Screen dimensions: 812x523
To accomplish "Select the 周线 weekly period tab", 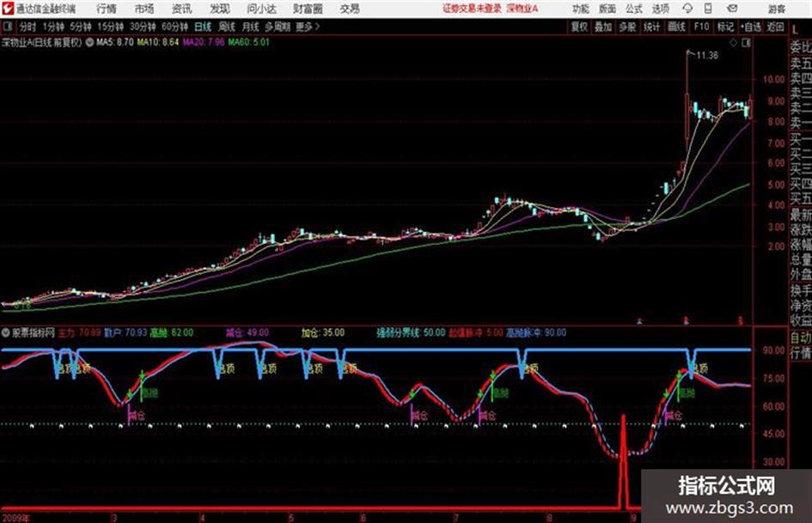I will click(x=226, y=27).
